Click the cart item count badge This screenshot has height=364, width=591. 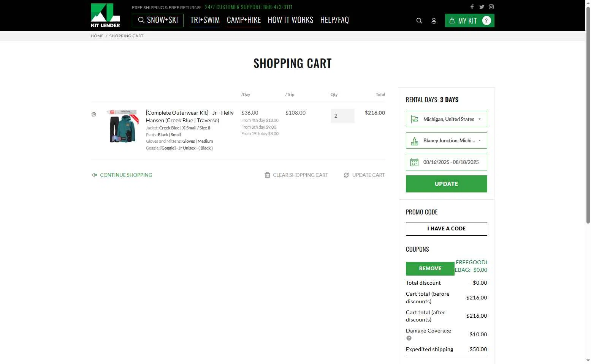tap(486, 20)
